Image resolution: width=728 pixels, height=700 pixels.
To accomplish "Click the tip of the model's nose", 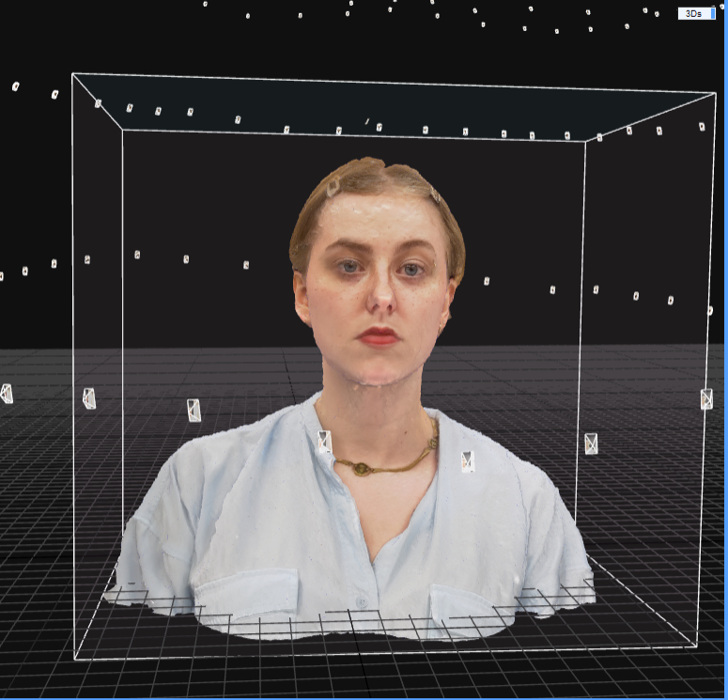I will [380, 306].
